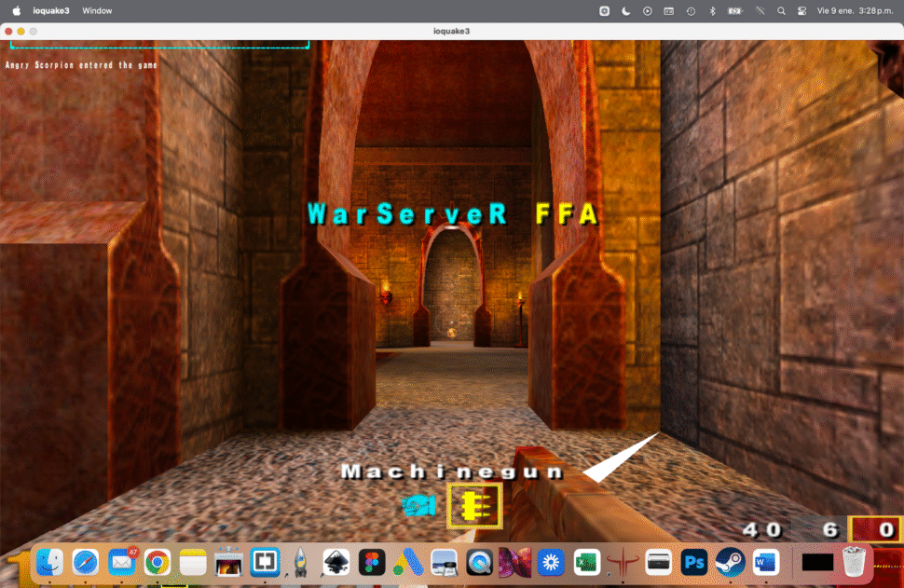Viewport: 904px width, 588px height.
Task: Launch Photoshop from the Dock
Action: click(x=692, y=563)
